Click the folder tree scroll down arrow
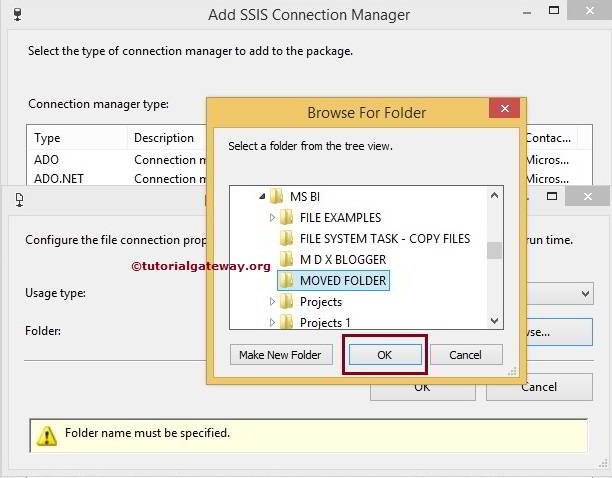This screenshot has height=478, width=612. 494,321
